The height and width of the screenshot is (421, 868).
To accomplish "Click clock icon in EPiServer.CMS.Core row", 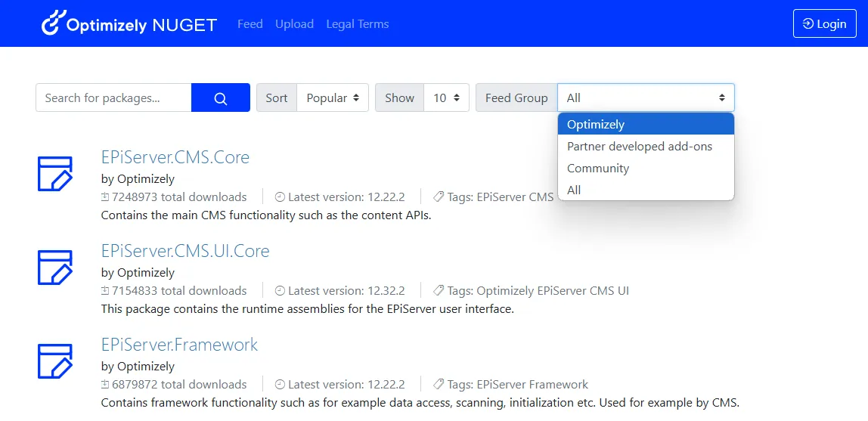I will [280, 197].
